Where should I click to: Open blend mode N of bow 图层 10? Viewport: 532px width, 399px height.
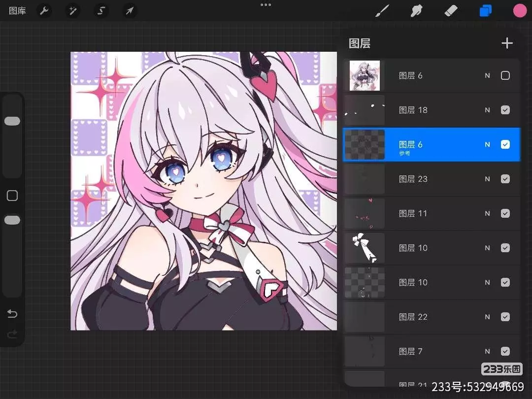coord(487,248)
